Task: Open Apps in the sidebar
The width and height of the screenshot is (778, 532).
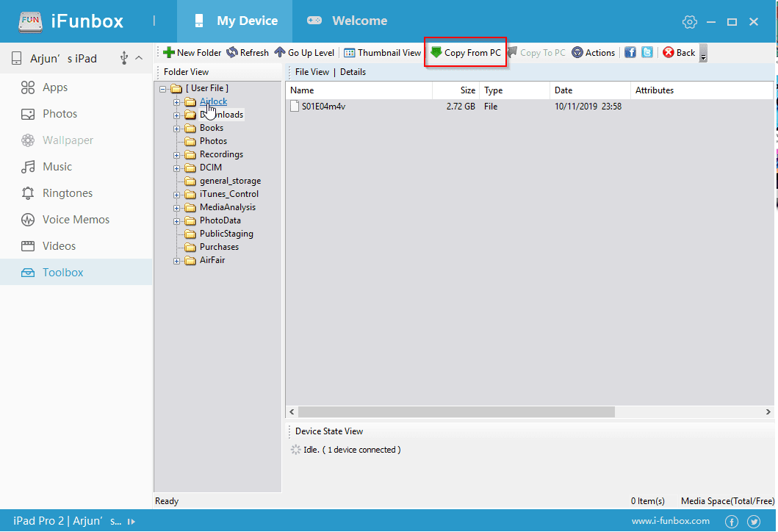Action: click(76, 87)
